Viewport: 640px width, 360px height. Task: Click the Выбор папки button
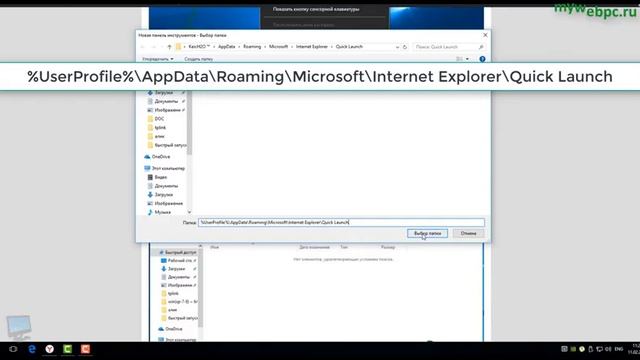427,233
